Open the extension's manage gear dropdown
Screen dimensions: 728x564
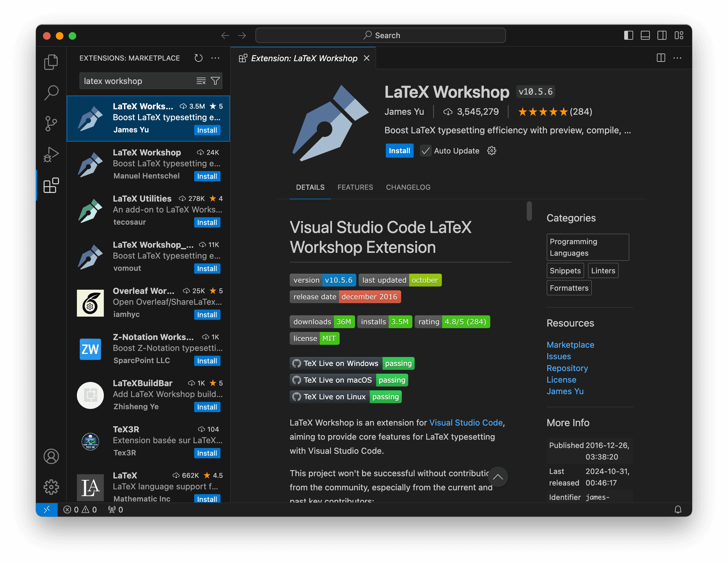491,151
